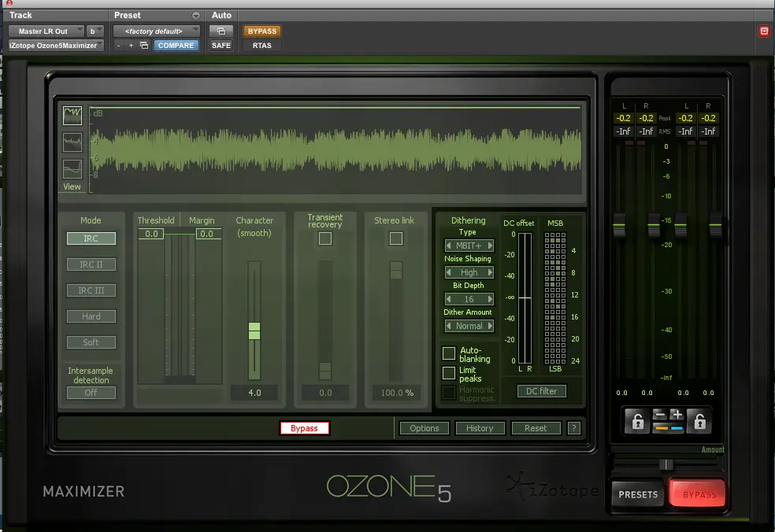775x532 pixels.
Task: Select the IRC II limiter mode
Action: point(91,264)
